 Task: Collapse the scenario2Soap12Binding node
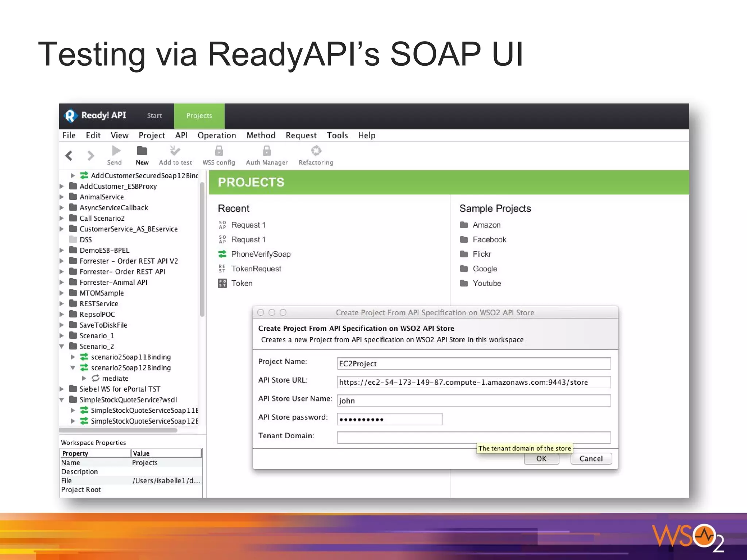(73, 367)
